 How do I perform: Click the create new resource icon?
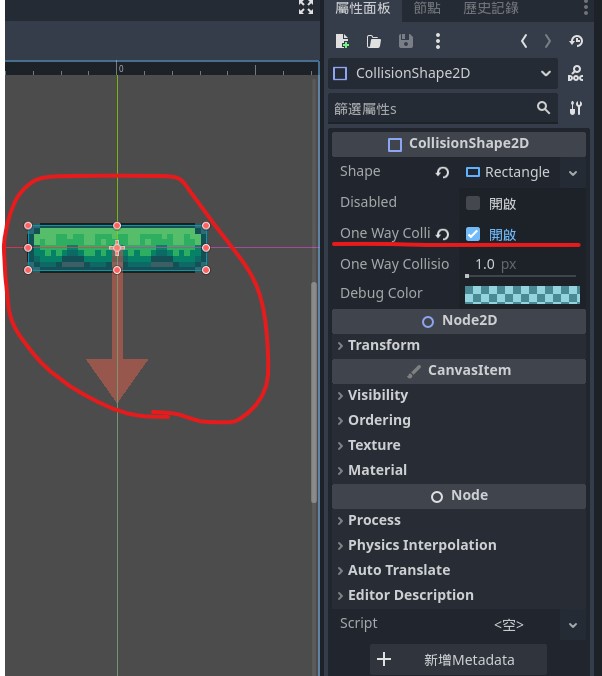pyautogui.click(x=342, y=41)
